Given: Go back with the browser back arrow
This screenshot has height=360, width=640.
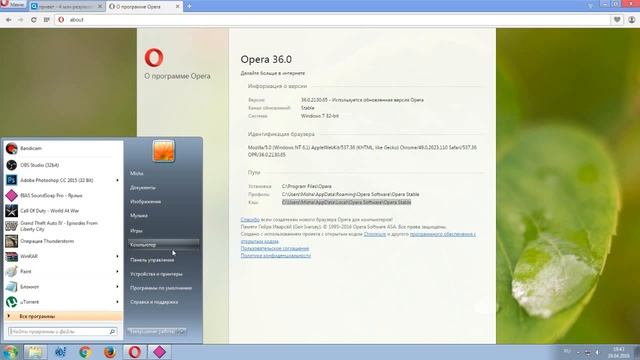Looking at the screenshot, I should tap(9, 20).
